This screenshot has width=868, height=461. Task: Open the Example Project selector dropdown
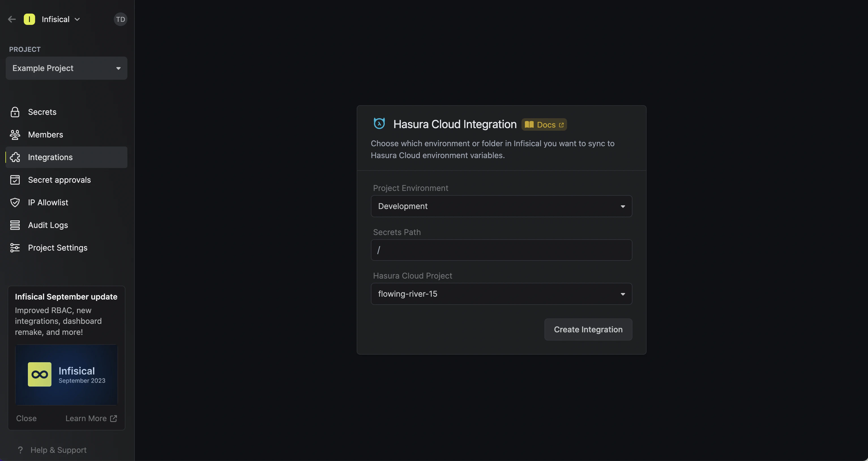66,68
